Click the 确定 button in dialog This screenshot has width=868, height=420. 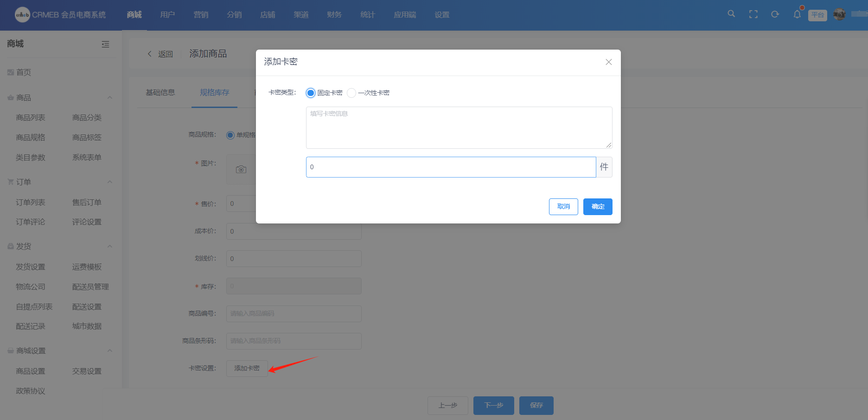598,207
